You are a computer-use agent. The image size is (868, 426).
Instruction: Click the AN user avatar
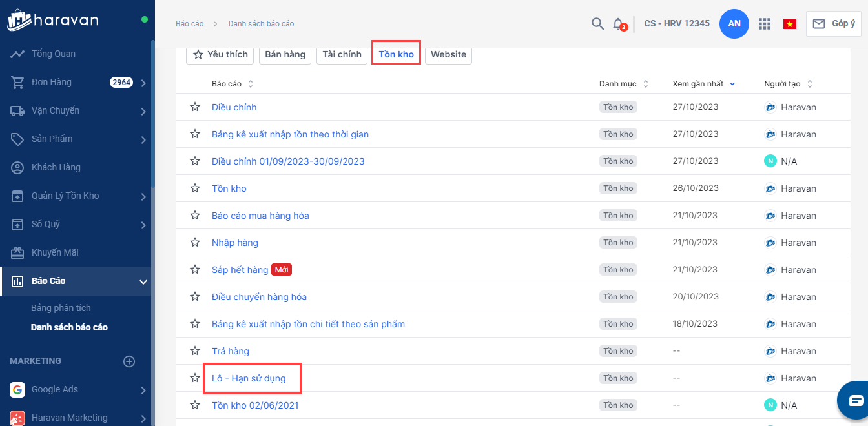click(x=734, y=24)
